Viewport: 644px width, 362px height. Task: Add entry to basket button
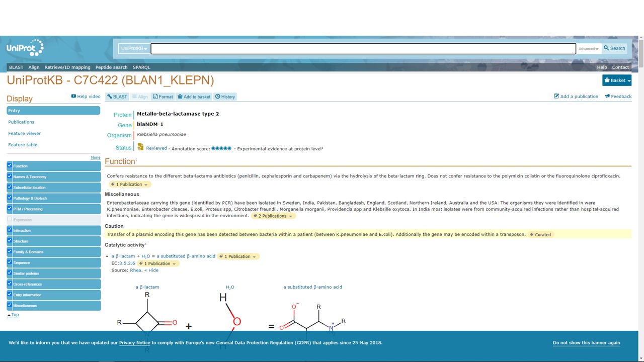point(194,97)
